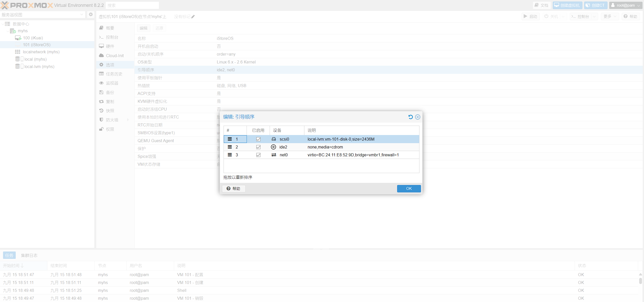
Task: Select VM 101 (iStoreOS) in tree
Action: (37, 45)
